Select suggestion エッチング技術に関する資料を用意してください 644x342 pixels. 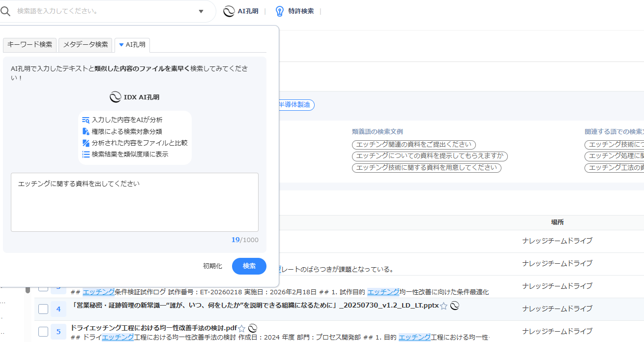(x=427, y=168)
